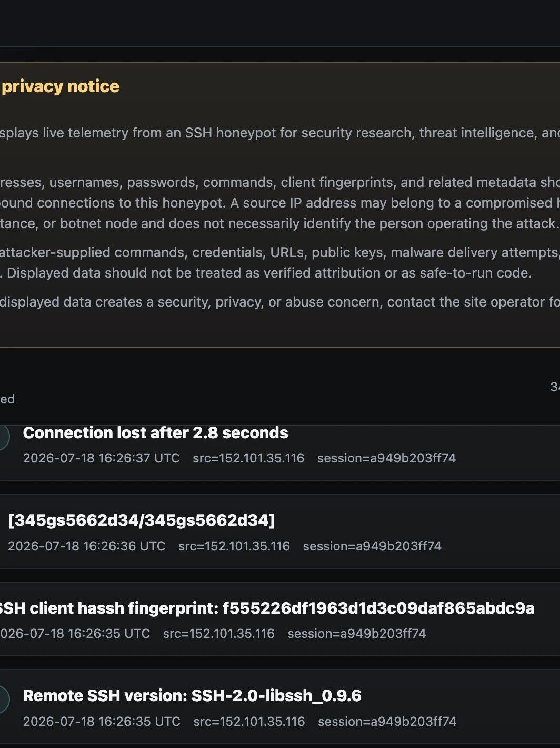This screenshot has height=748, width=560.
Task: Click src IP in credentials attempt row
Action: 234,546
